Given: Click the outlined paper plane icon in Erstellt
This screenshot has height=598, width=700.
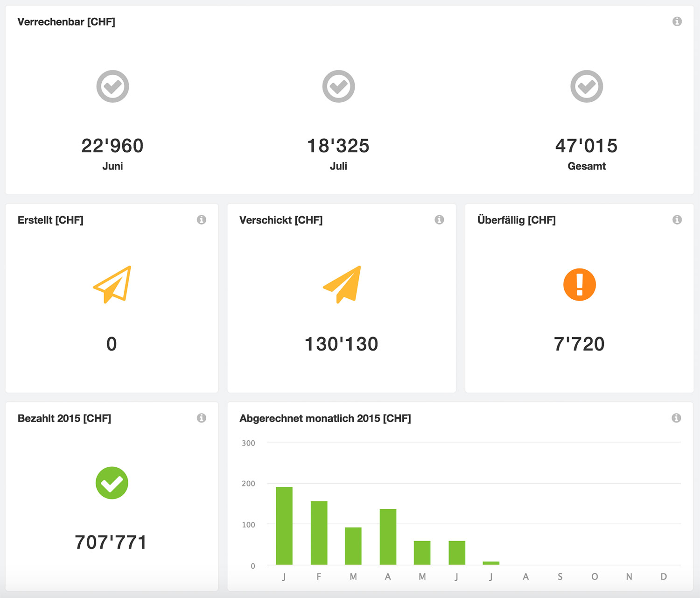Looking at the screenshot, I should pos(112,284).
